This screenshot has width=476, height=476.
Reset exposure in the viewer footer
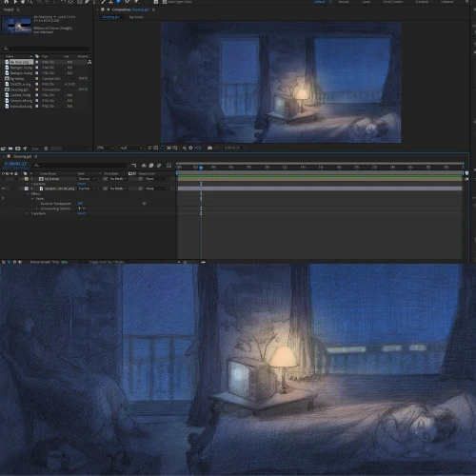tap(190, 148)
